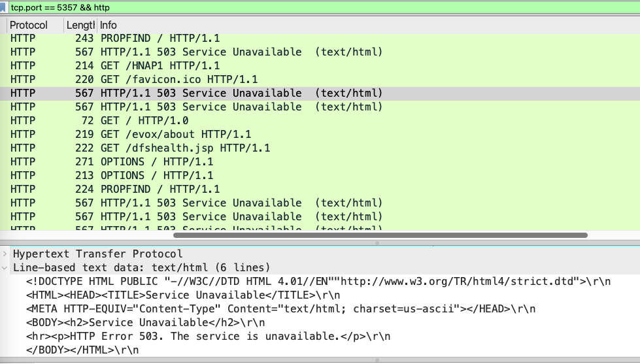Select the Line-based text data detail row
The image size is (640, 364).
[x=320, y=268]
